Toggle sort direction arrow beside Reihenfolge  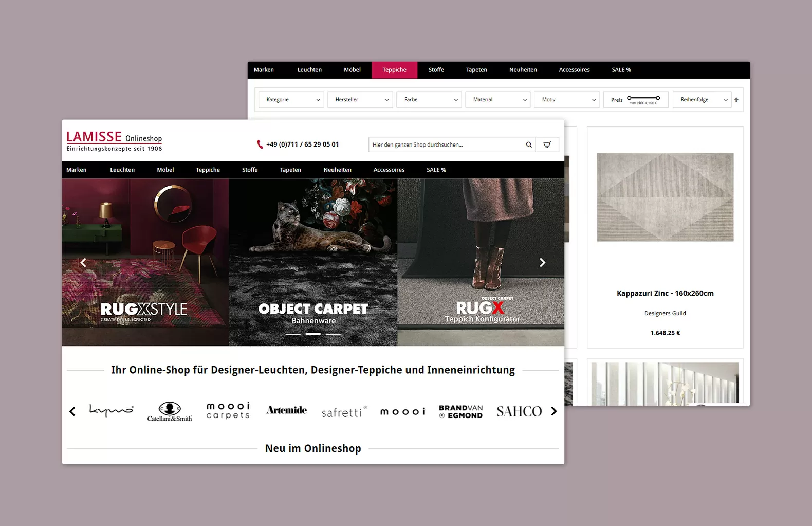click(736, 100)
